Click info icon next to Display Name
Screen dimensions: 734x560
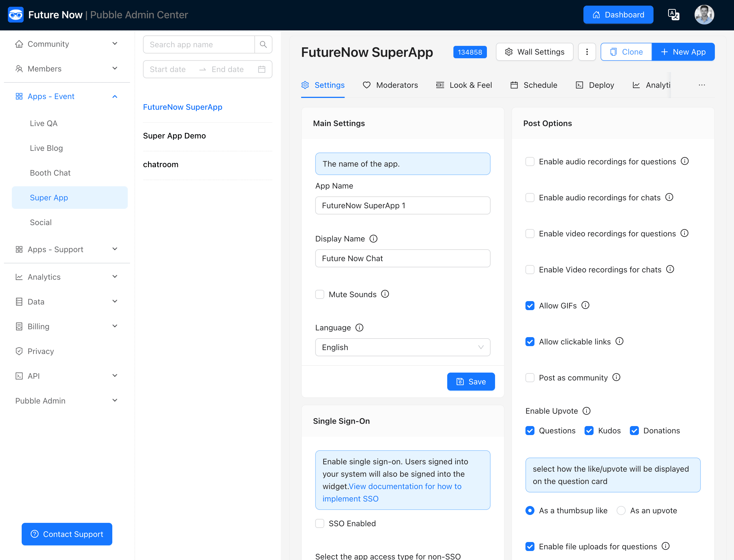point(373,239)
